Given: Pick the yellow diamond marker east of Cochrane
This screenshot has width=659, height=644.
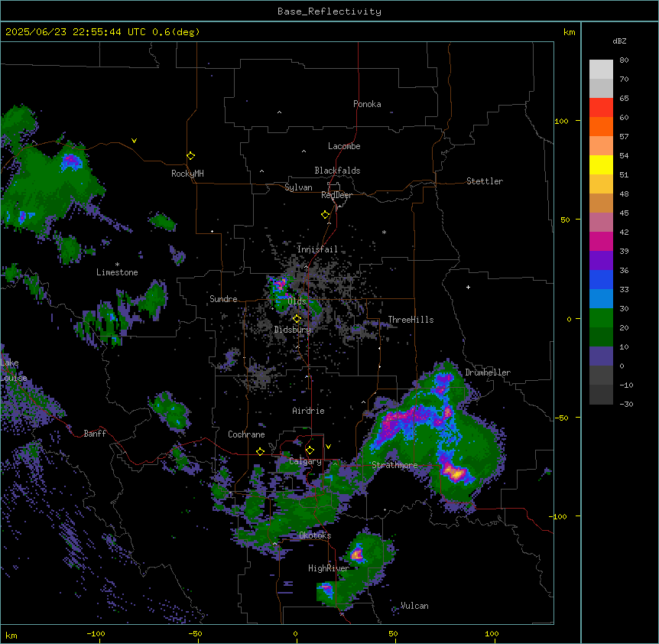Looking at the screenshot, I should pyautogui.click(x=260, y=451).
